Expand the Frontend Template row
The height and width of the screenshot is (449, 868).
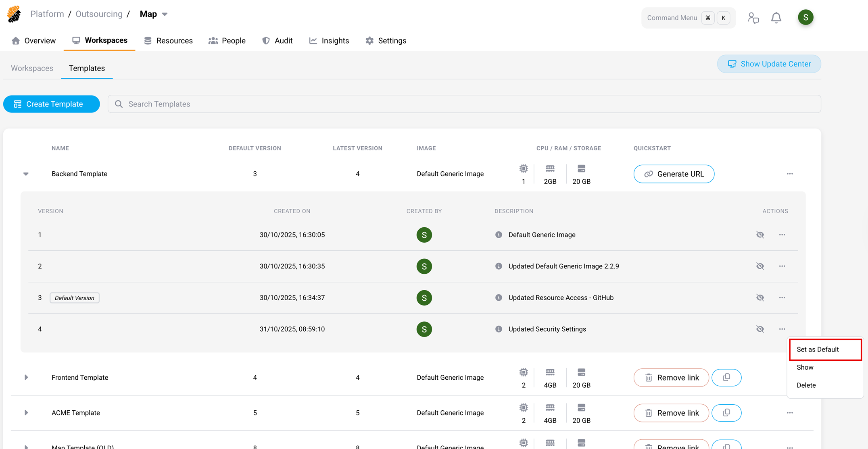point(26,378)
